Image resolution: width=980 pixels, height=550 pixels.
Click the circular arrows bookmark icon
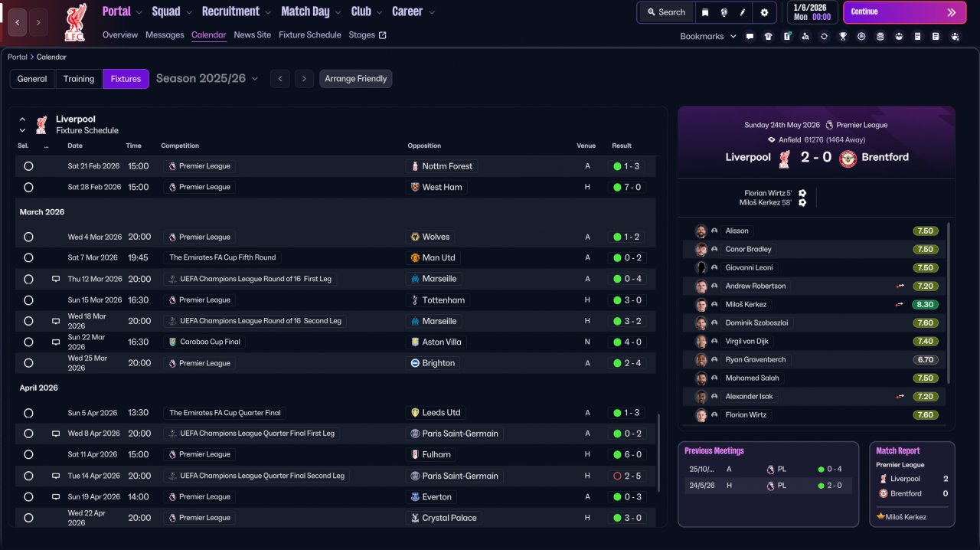[824, 36]
